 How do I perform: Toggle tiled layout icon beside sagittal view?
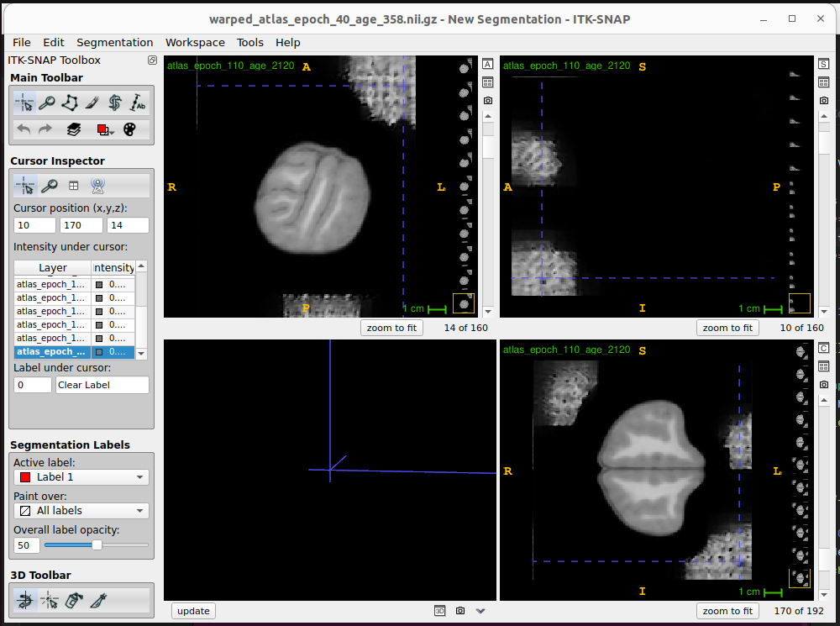pos(824,82)
